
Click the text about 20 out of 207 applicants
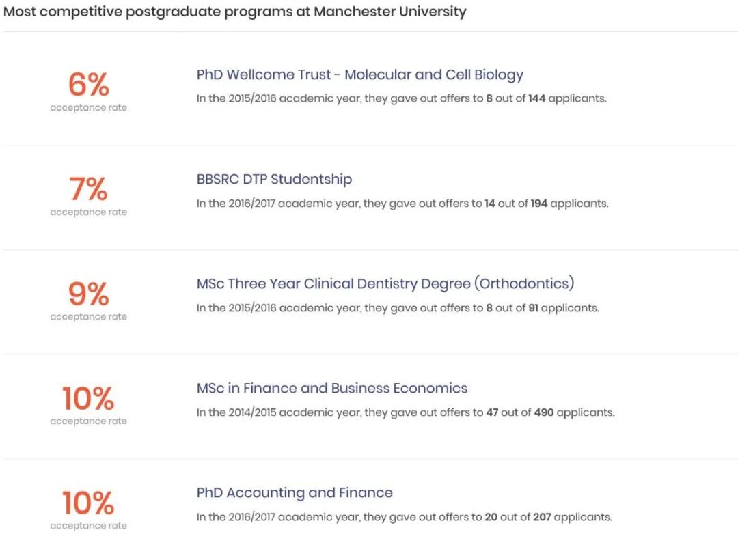(x=405, y=517)
